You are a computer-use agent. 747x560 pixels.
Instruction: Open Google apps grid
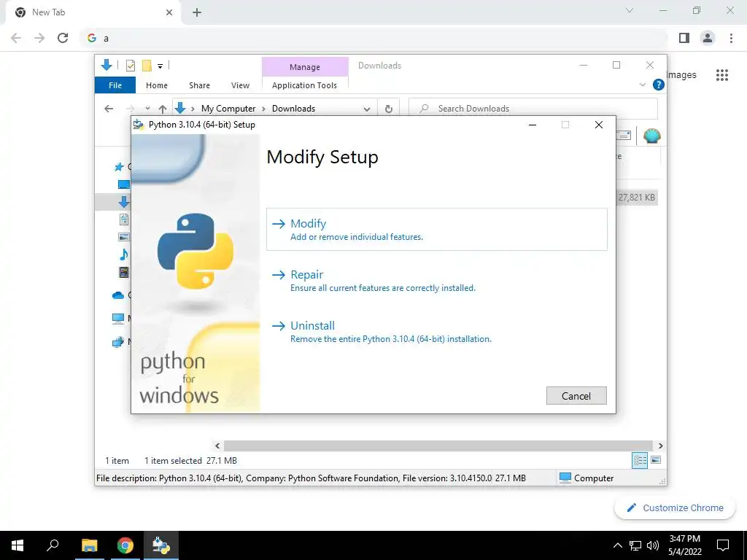point(722,75)
